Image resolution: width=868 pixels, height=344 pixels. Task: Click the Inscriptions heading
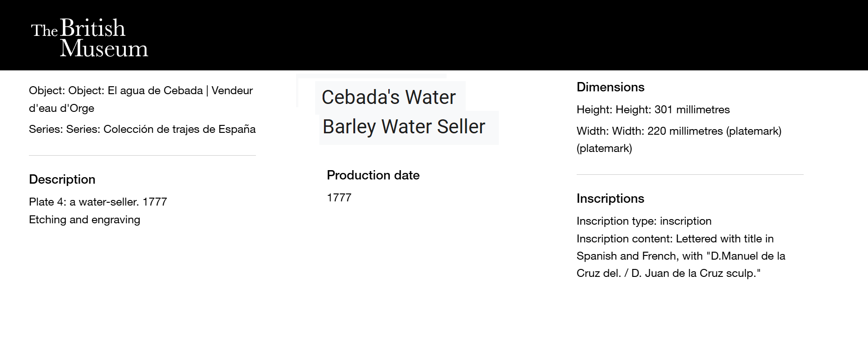[610, 199]
